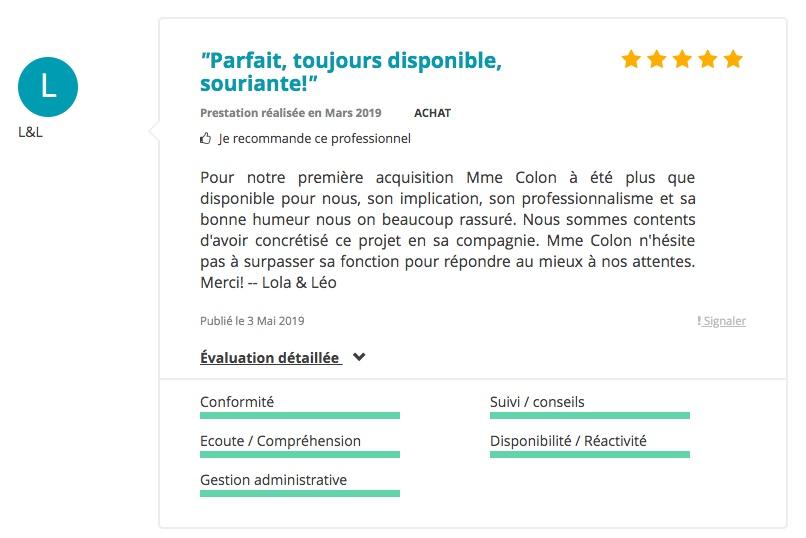Click the L avatar circle icon
The image size is (806, 538).
(x=48, y=87)
